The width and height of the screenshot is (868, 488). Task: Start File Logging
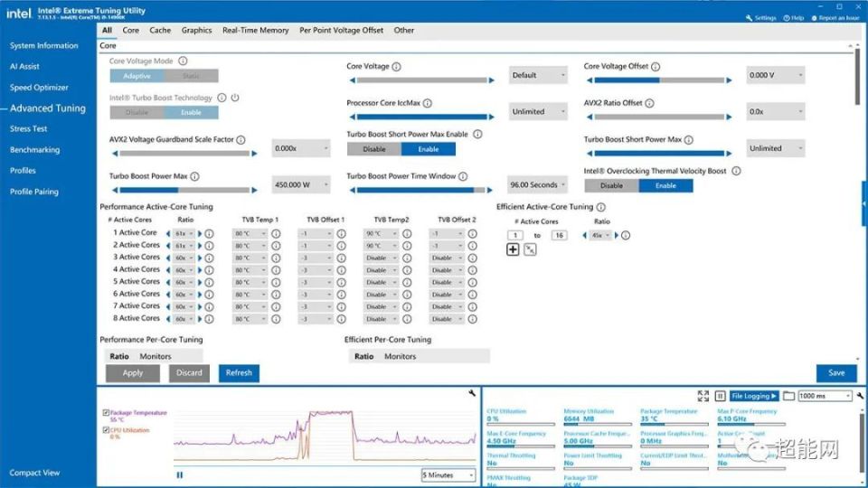(754, 396)
